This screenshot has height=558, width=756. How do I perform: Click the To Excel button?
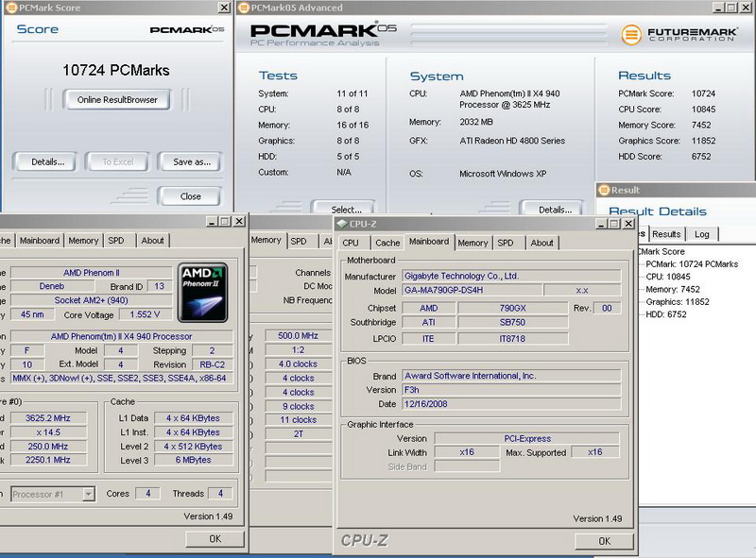pos(117,161)
